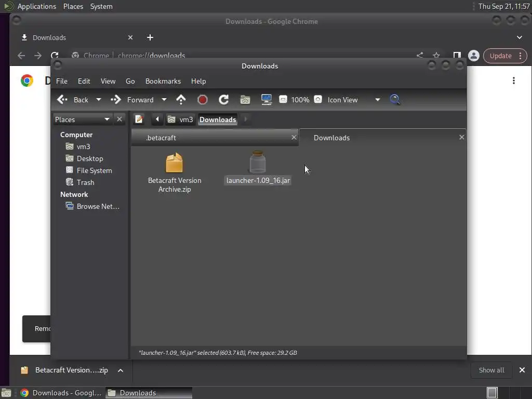Select vm3 home in the sidebar
This screenshot has height=399, width=532.
78,147
